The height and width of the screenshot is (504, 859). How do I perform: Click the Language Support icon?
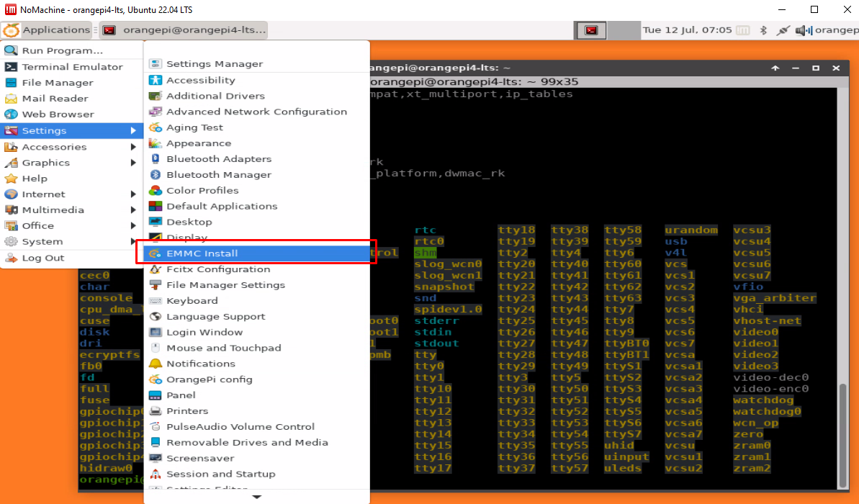point(156,317)
